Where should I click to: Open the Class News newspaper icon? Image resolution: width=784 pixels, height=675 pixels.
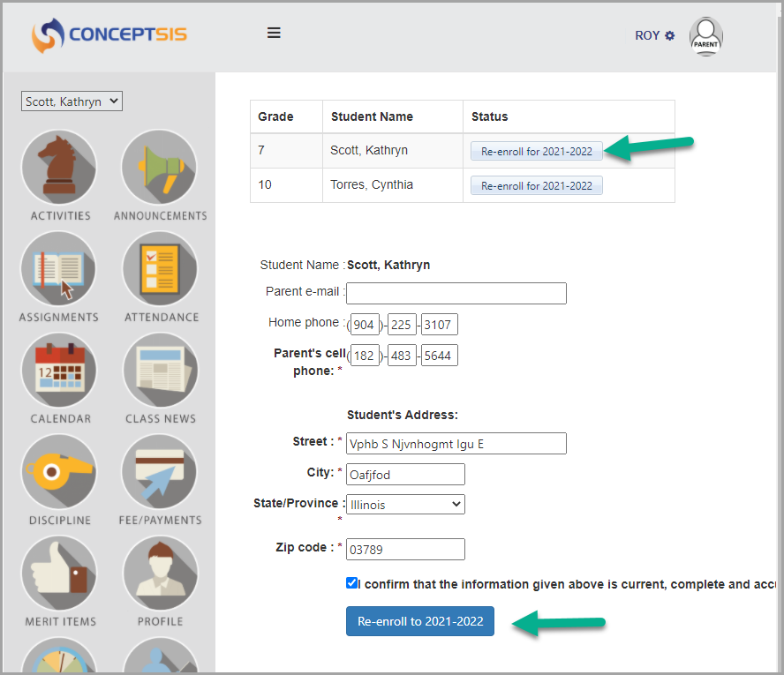[161, 371]
